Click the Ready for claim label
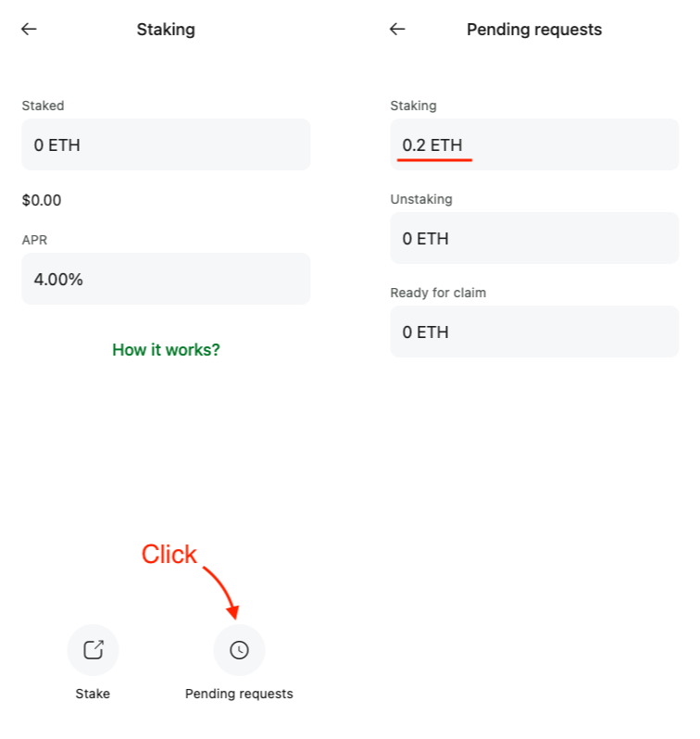Screen dimensions: 700x739 438,293
